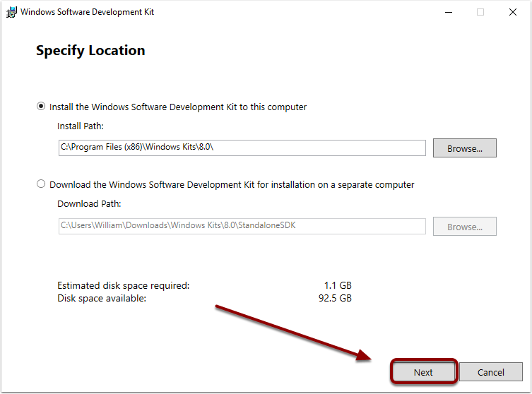Image resolution: width=532 pixels, height=394 pixels.
Task: Cancel the SDK installation
Action: coord(490,372)
